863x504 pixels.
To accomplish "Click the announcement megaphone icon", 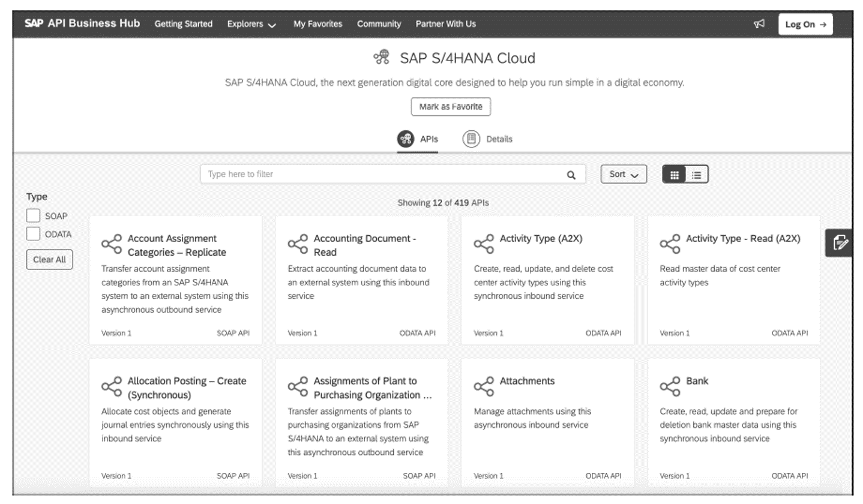I will tap(760, 23).
